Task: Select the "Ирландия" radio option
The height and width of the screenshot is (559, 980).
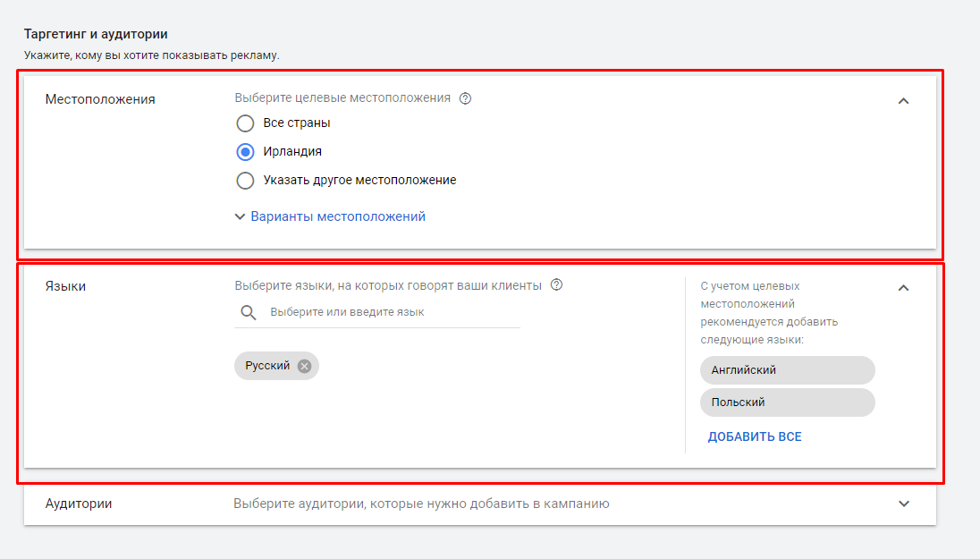Action: click(245, 152)
